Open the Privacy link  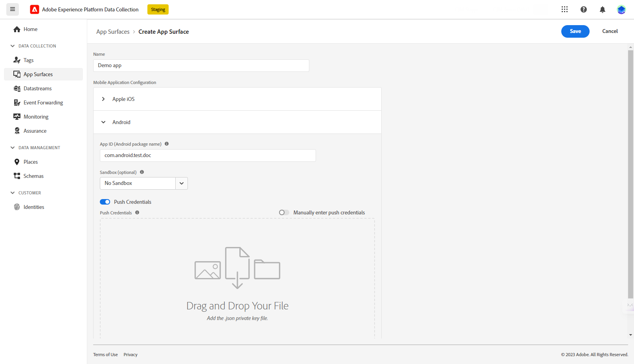pos(130,355)
